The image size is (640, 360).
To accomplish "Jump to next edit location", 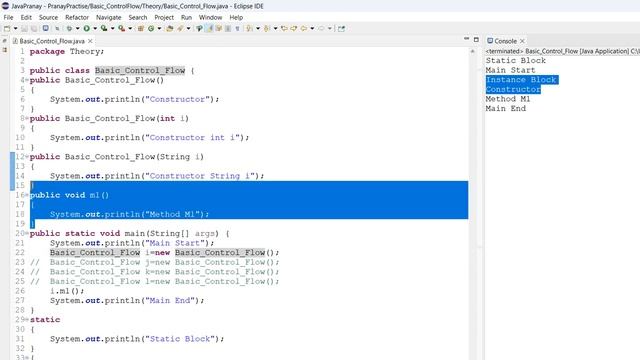I will click(293, 29).
